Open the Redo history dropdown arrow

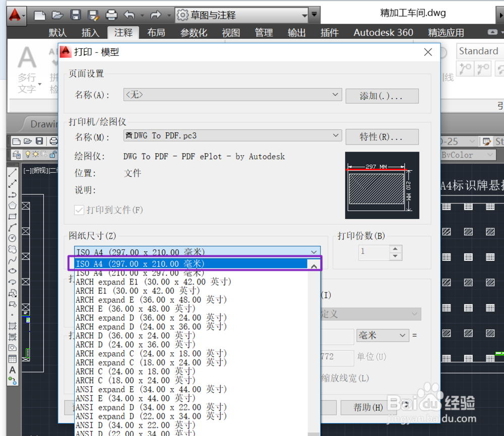(169, 15)
